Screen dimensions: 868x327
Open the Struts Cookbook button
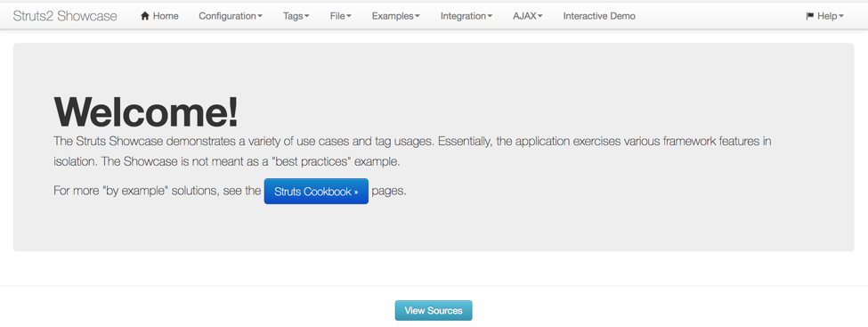coord(316,192)
